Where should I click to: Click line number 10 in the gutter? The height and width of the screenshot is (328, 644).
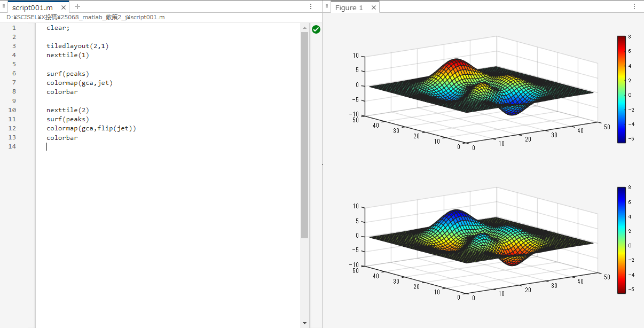click(x=14, y=110)
